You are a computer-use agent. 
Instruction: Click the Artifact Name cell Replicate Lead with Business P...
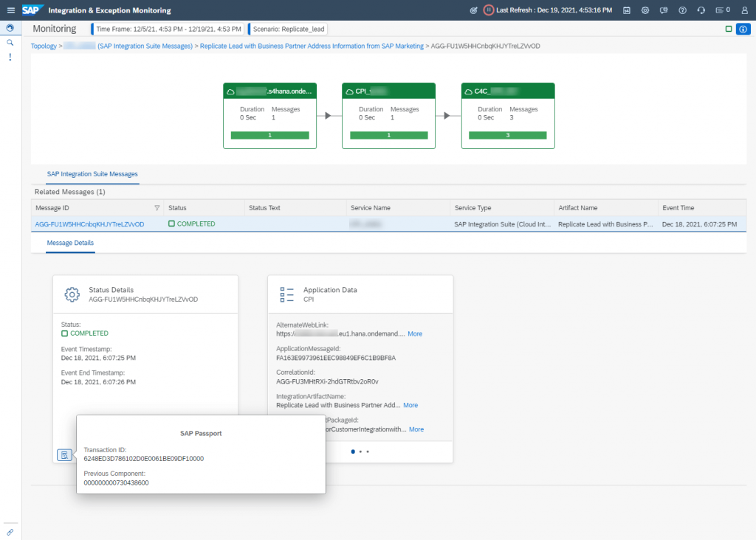pos(605,224)
